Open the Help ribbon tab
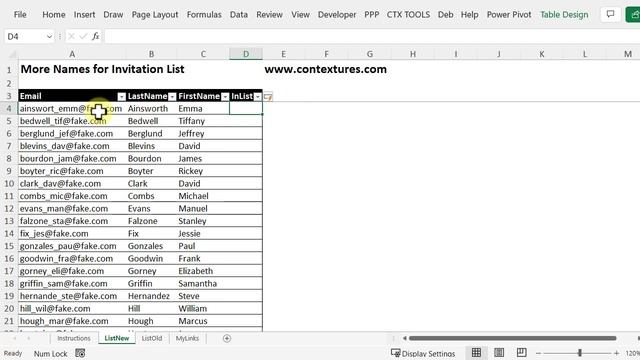640x360 pixels. point(469,15)
